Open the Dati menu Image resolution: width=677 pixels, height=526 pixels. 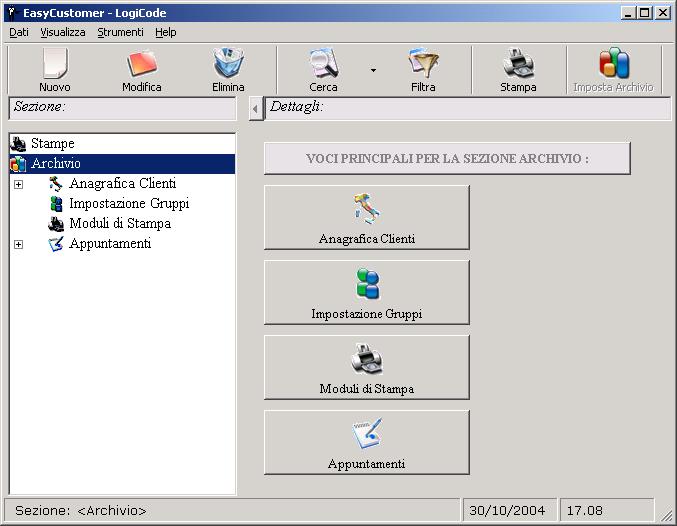point(19,32)
